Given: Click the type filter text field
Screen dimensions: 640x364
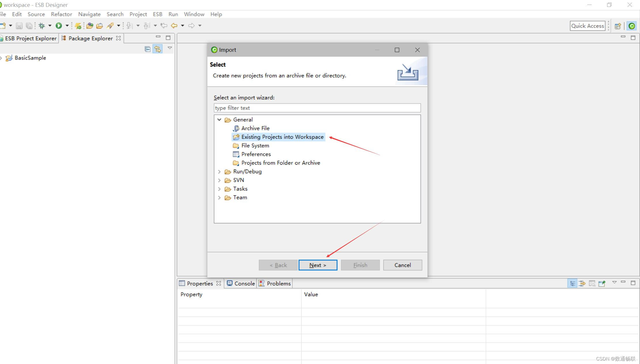Looking at the screenshot, I should tap(317, 108).
